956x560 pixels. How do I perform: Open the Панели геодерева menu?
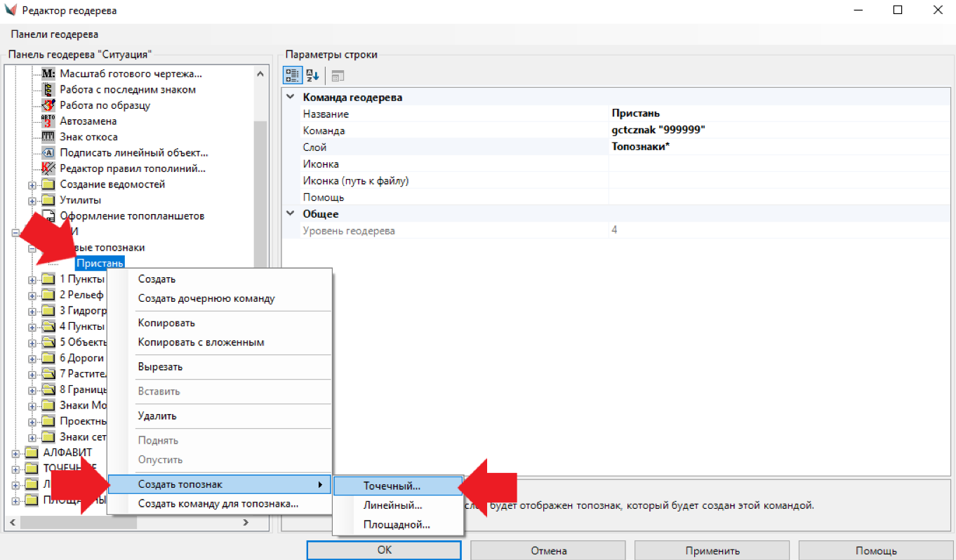click(55, 34)
